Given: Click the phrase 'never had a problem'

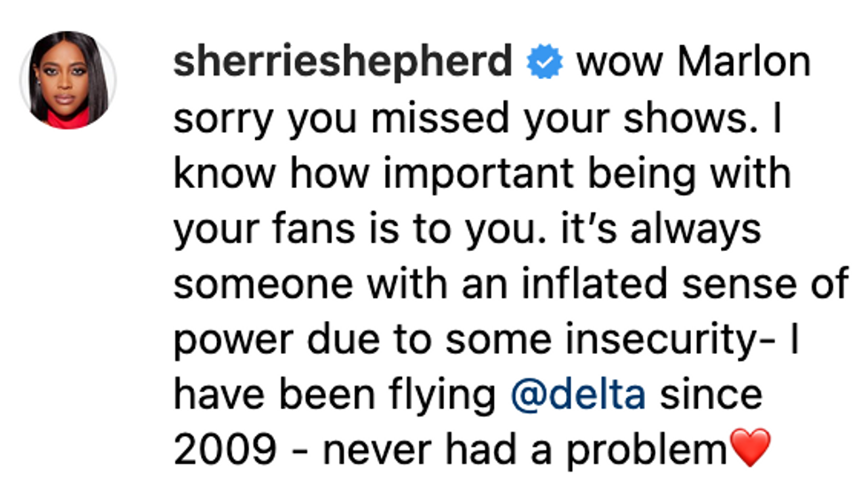Looking at the screenshot, I should 524,449.
